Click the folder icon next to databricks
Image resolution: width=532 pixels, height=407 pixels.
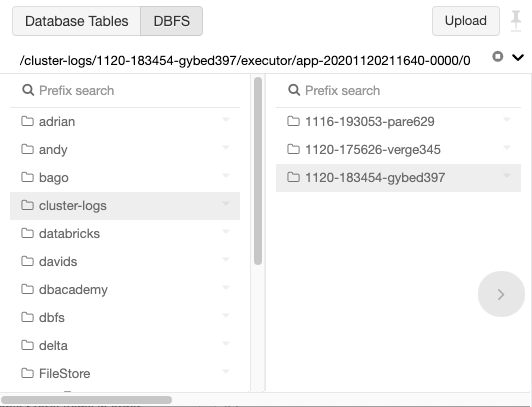click(27, 233)
